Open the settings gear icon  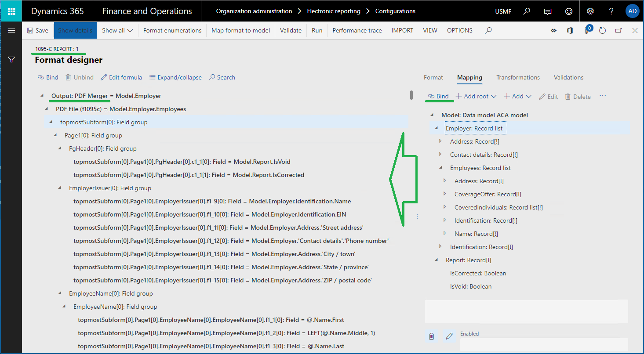pos(590,11)
